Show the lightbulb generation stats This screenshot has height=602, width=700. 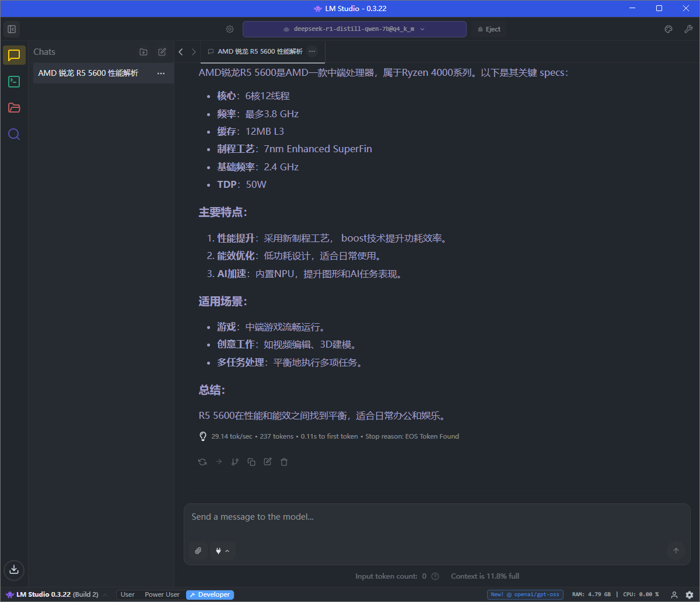(x=203, y=436)
